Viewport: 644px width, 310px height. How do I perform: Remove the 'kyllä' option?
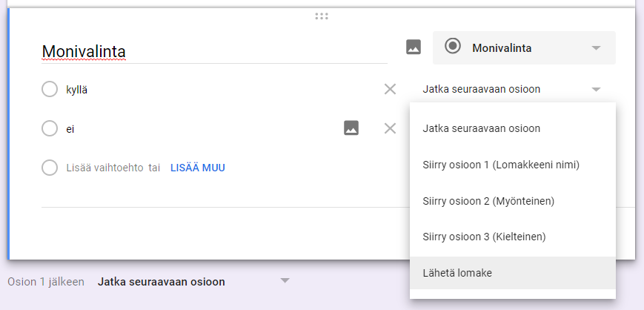[x=390, y=90]
